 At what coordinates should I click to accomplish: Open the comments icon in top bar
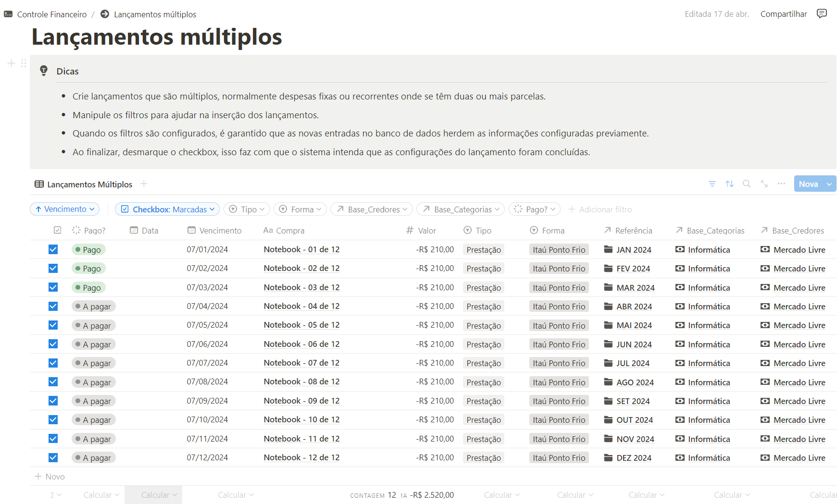coord(822,13)
